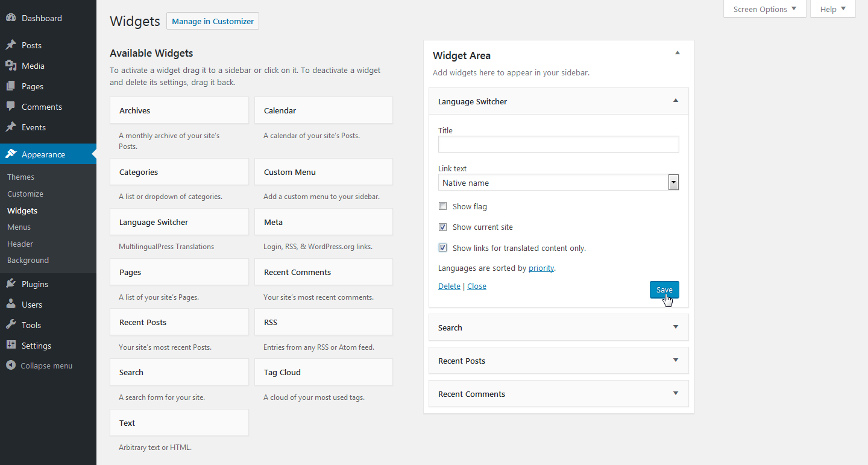868x465 pixels.
Task: Select the Plugins icon in sidebar
Action: coord(11,283)
